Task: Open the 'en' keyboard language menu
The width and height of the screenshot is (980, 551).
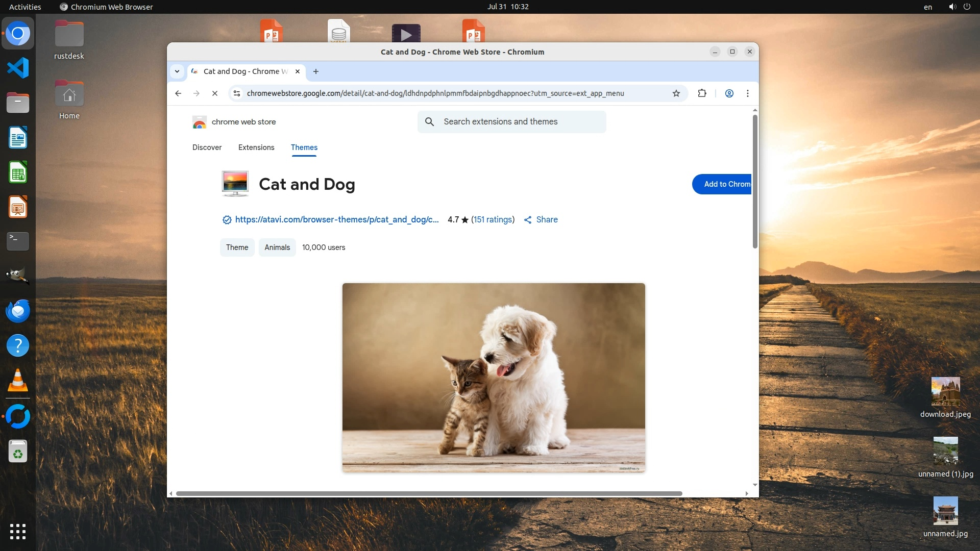Action: [x=927, y=7]
